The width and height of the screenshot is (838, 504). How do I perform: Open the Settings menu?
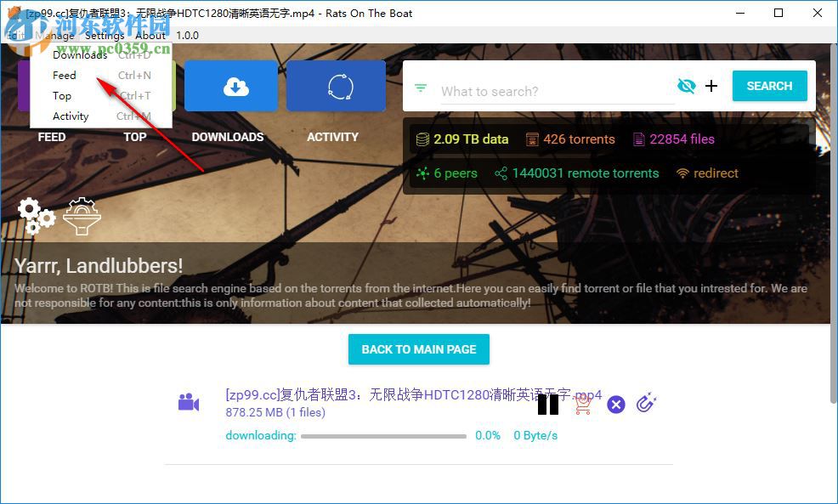pos(104,36)
